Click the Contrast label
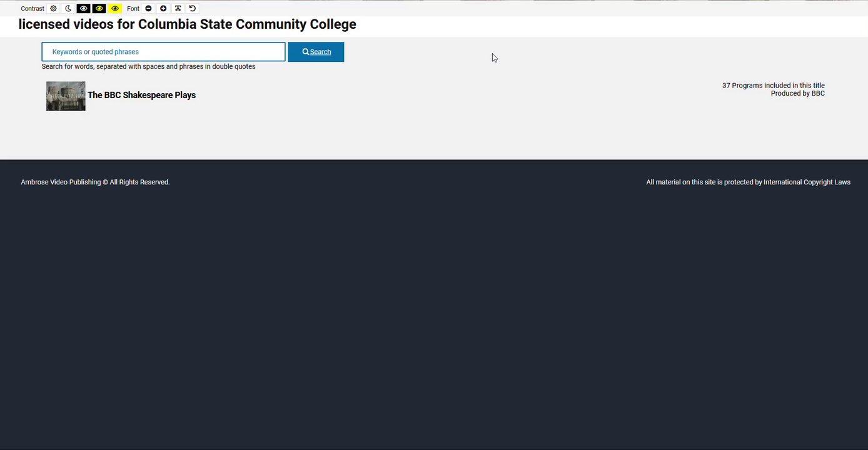Viewport: 868px width, 450px height. pos(33,9)
